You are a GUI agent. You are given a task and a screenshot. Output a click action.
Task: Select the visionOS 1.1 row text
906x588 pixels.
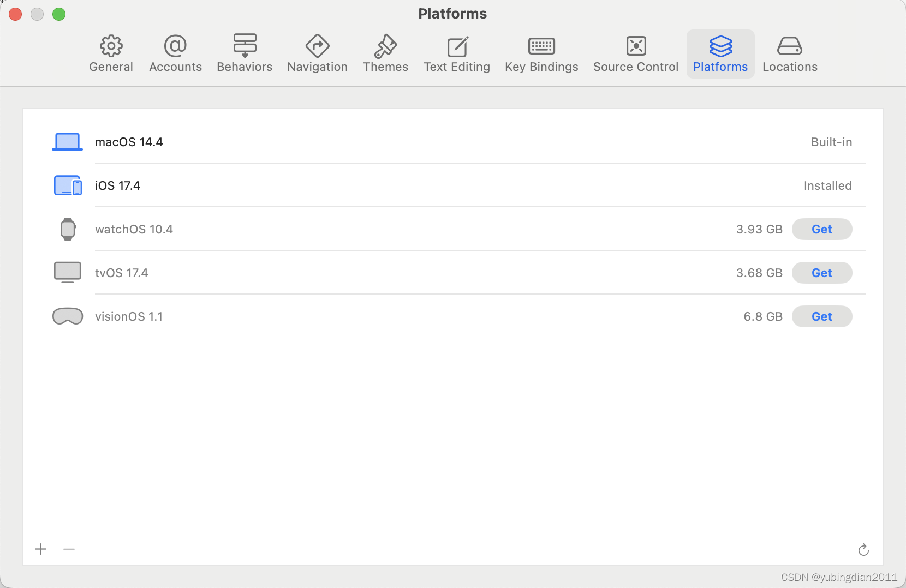click(129, 316)
